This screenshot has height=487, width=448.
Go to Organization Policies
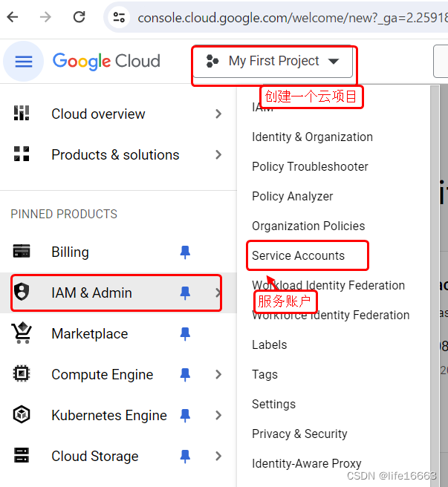pos(308,226)
